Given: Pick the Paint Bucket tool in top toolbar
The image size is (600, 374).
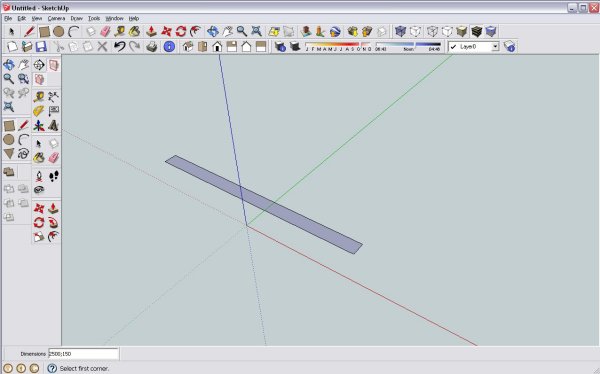Looking at the screenshot, I should [134, 31].
